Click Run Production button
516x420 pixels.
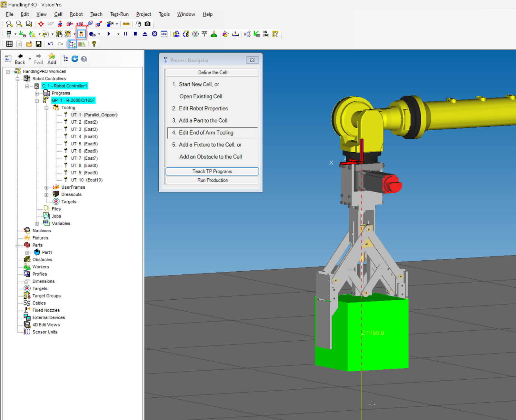(x=212, y=180)
